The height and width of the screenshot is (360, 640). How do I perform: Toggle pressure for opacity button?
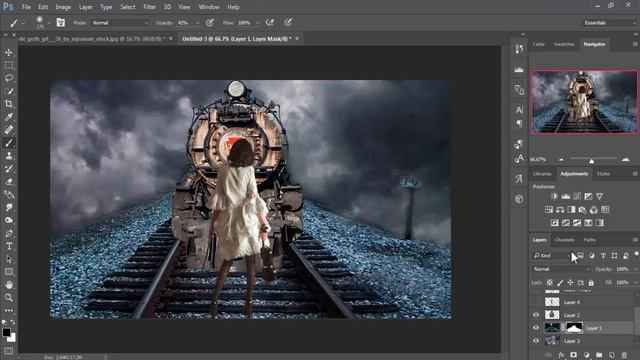point(209,23)
